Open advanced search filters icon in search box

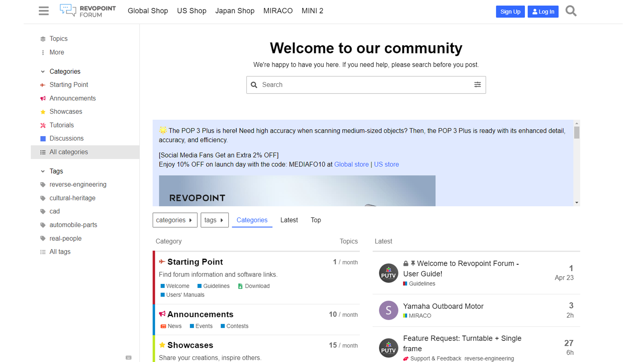477,85
